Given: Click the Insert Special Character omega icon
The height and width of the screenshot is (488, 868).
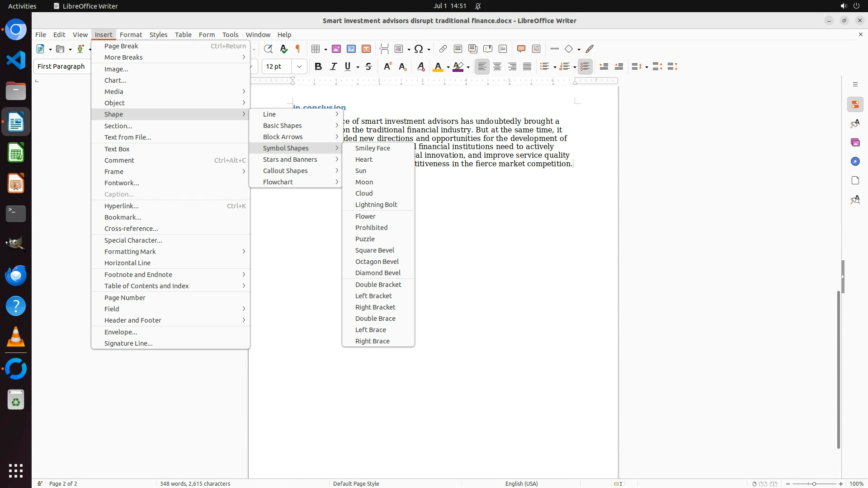Looking at the screenshot, I should [419, 49].
